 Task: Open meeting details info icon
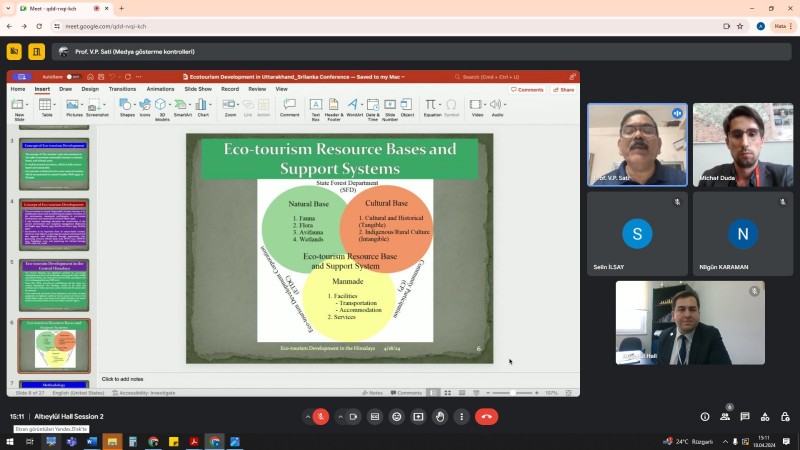click(x=705, y=416)
